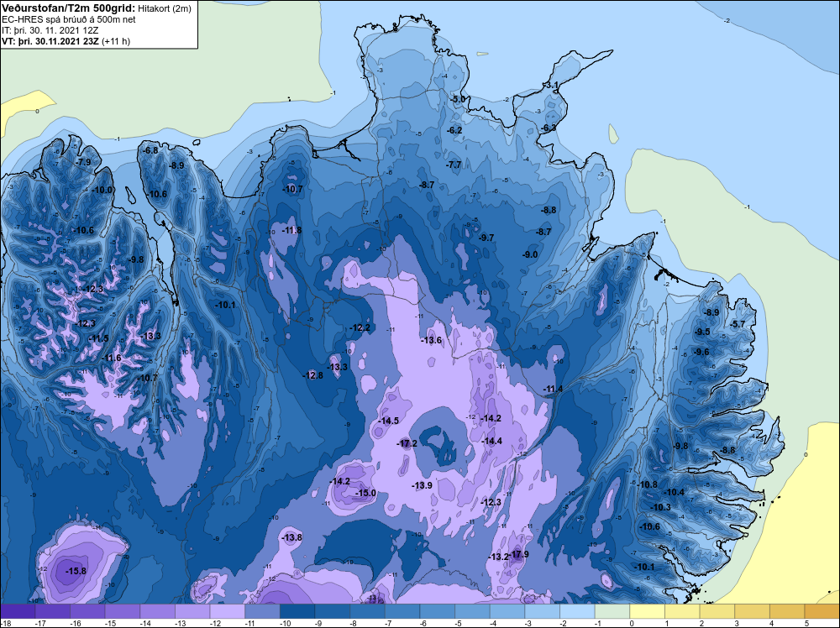Select the -14.4 temperature label
The height and width of the screenshot is (628, 840).
coord(492,441)
